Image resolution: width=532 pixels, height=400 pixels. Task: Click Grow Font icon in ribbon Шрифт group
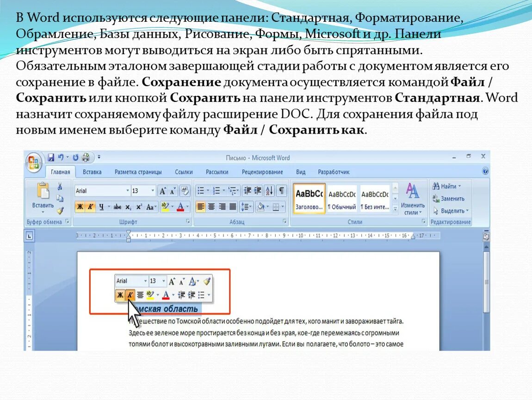pyautogui.click(x=163, y=191)
